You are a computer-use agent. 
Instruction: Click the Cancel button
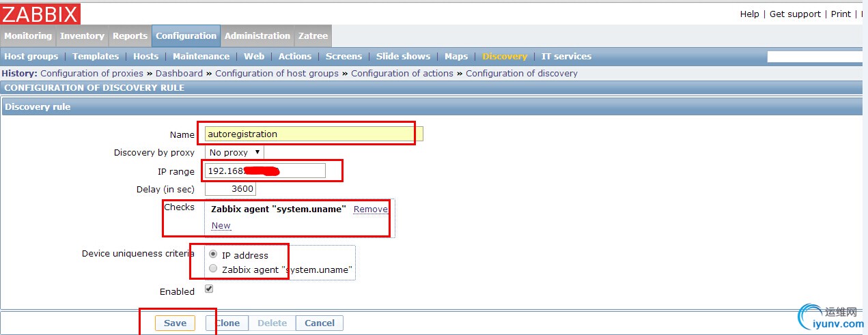coord(320,323)
